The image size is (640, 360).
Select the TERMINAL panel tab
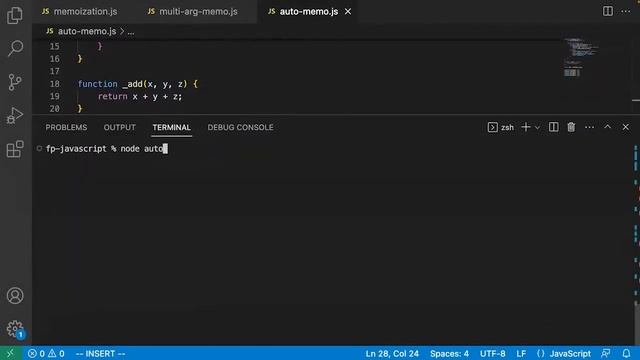click(171, 127)
